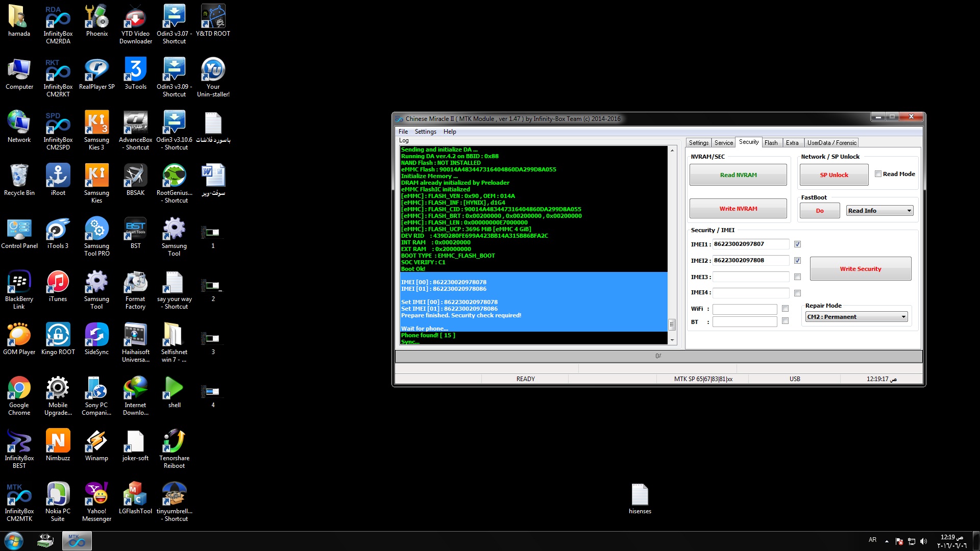Open the File menu

click(403, 132)
